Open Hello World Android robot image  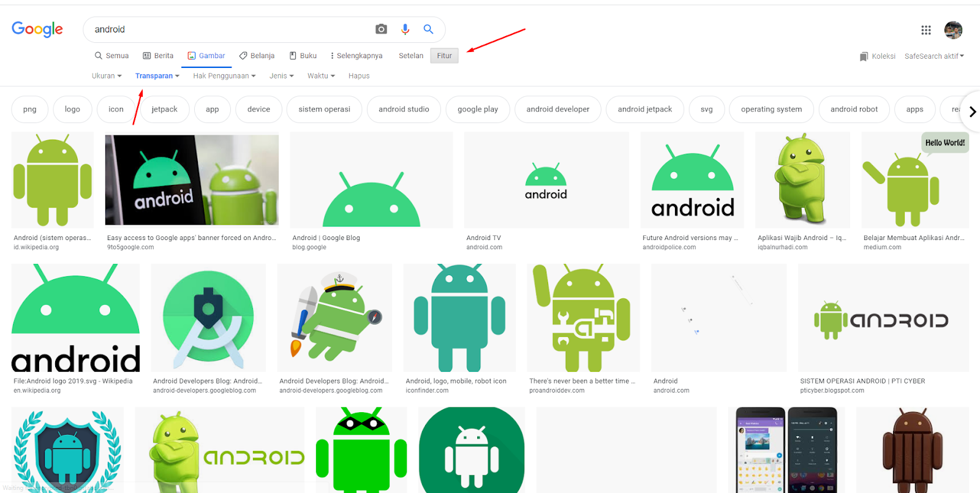tap(915, 180)
